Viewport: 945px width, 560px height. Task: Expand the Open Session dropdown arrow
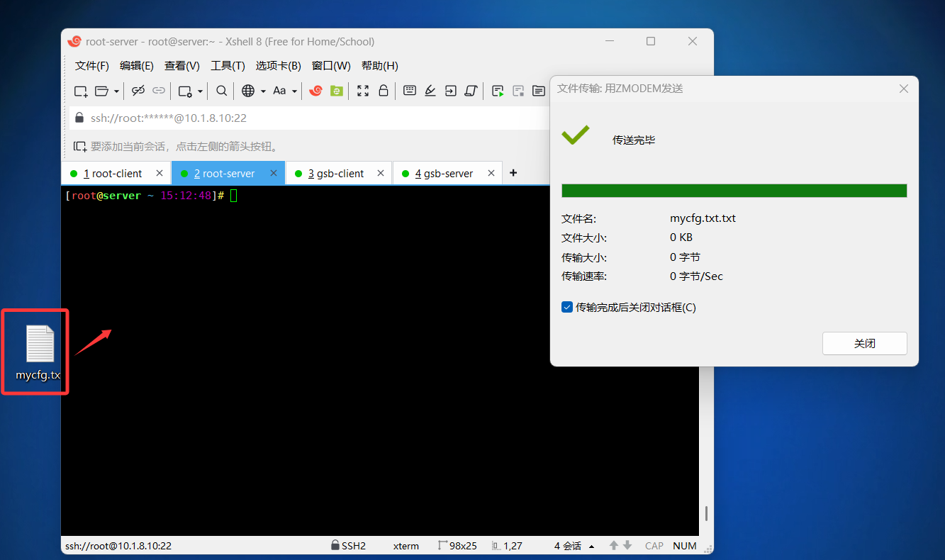(116, 91)
